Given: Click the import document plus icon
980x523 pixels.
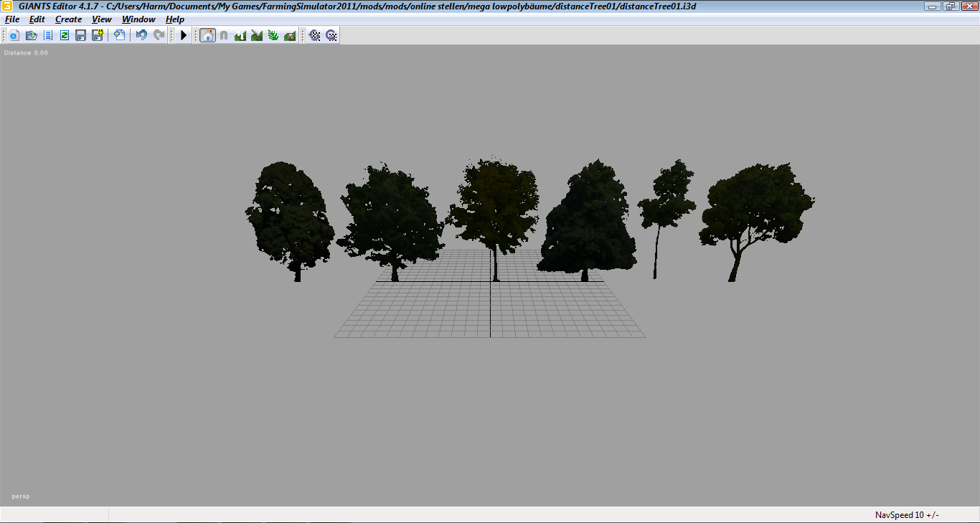Looking at the screenshot, I should coord(119,35).
